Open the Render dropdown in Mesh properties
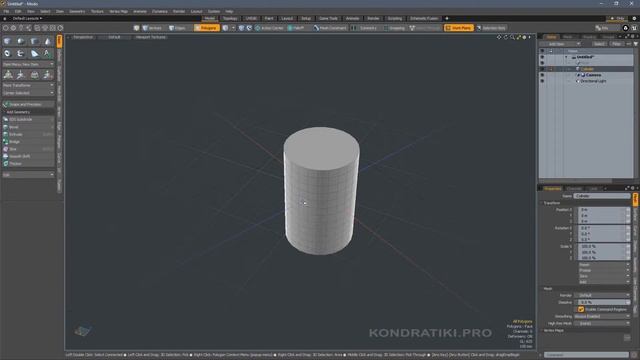Image resolution: width=640 pixels, height=360 pixels. pos(602,295)
